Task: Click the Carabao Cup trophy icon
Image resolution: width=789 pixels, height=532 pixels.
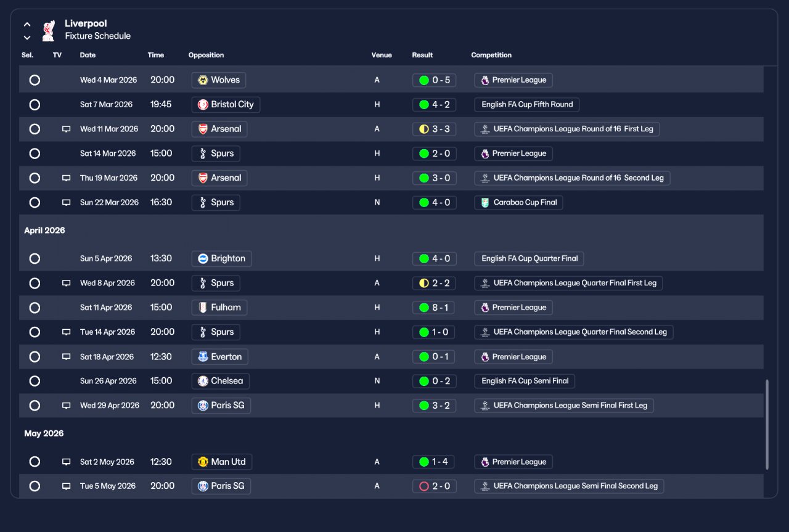Action: pos(485,203)
